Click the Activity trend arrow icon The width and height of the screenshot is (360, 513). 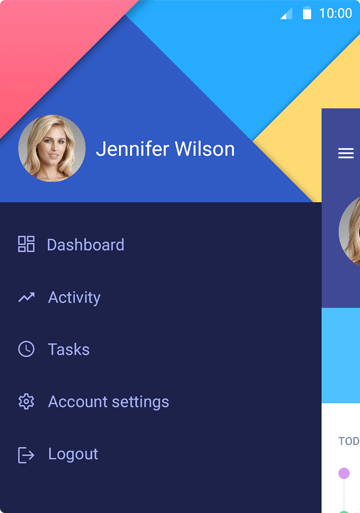(26, 297)
